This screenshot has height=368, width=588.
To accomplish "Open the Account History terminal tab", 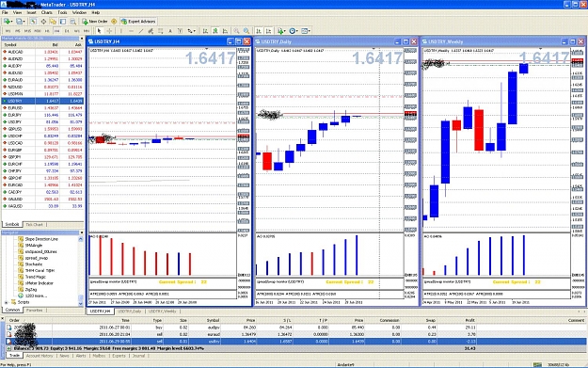I will 40,356.
